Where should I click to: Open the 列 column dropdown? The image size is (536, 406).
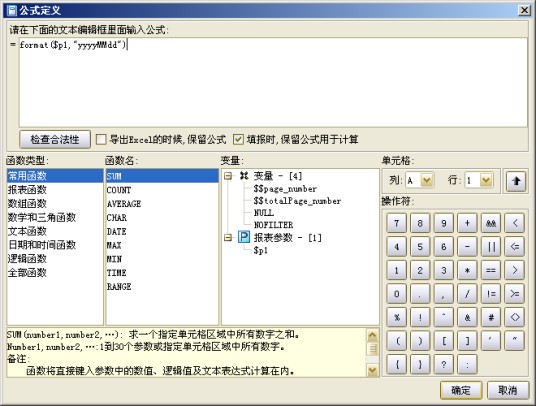[x=427, y=180]
